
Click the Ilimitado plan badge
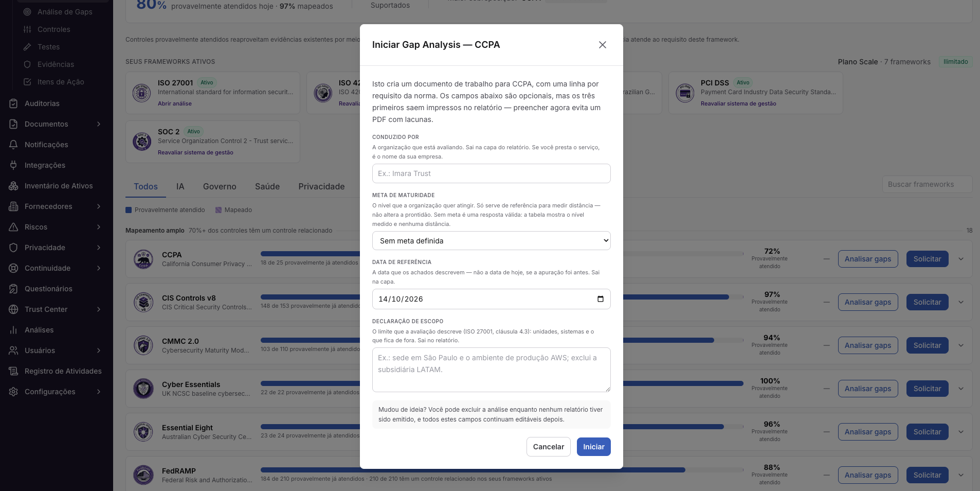[956, 62]
